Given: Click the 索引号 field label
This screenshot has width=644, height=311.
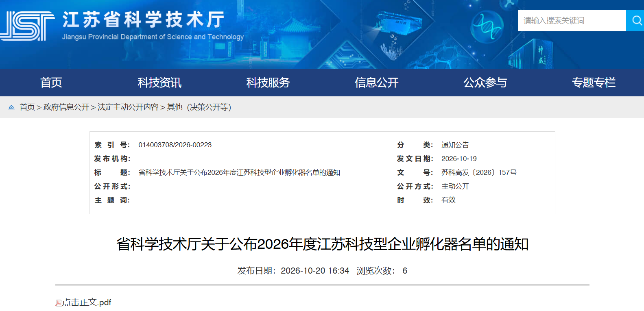Looking at the screenshot, I should [x=112, y=145].
